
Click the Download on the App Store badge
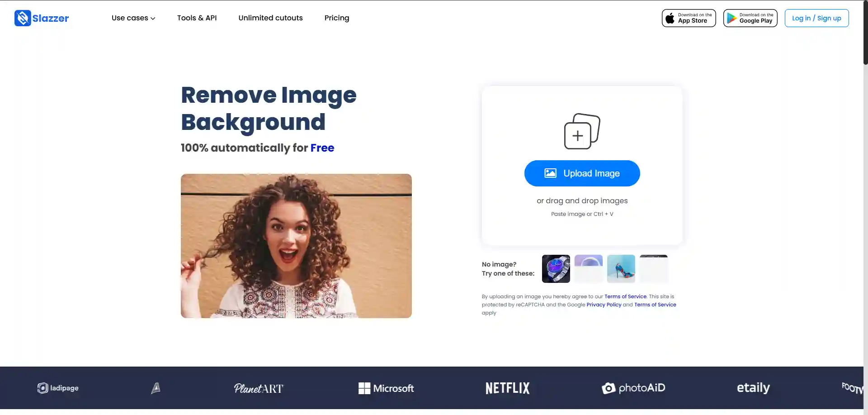click(x=689, y=18)
